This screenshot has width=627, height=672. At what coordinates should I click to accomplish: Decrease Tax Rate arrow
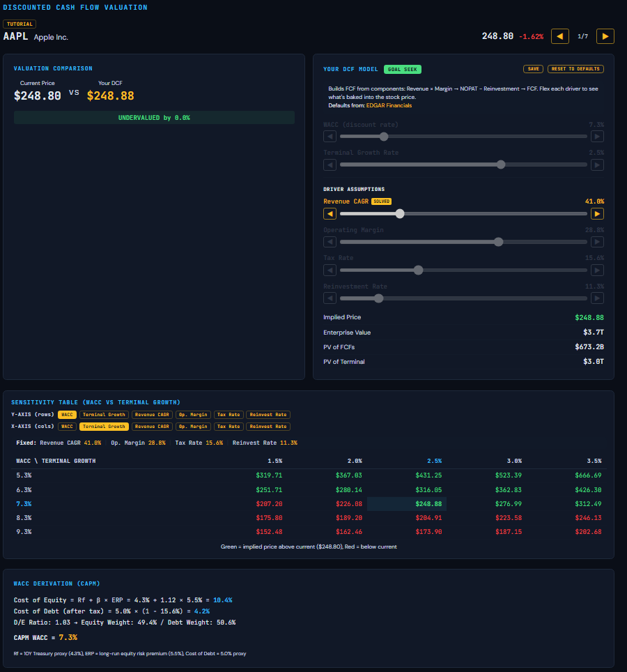tap(330, 270)
